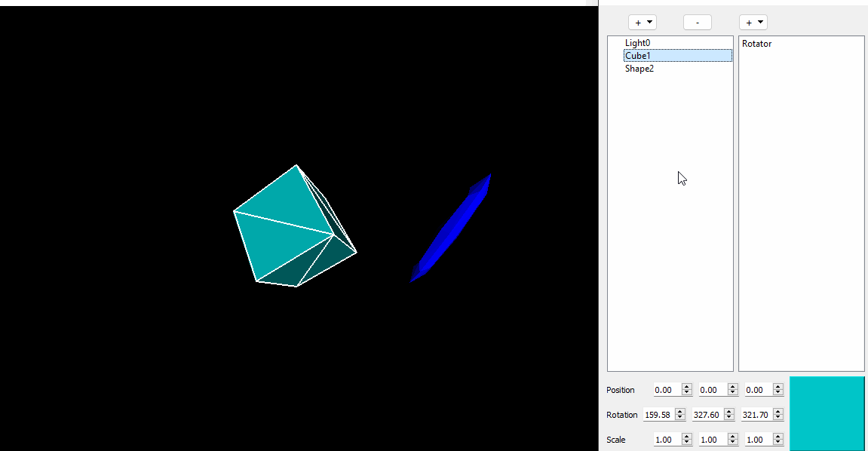This screenshot has height=451, width=868.
Task: Click the minus remove-object button
Action: pyautogui.click(x=697, y=23)
